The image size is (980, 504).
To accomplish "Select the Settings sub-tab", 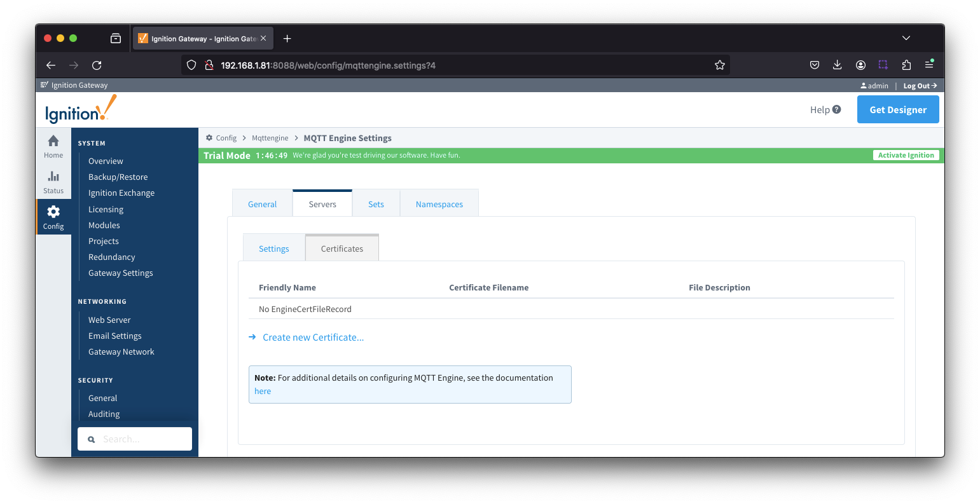I will [x=273, y=249].
